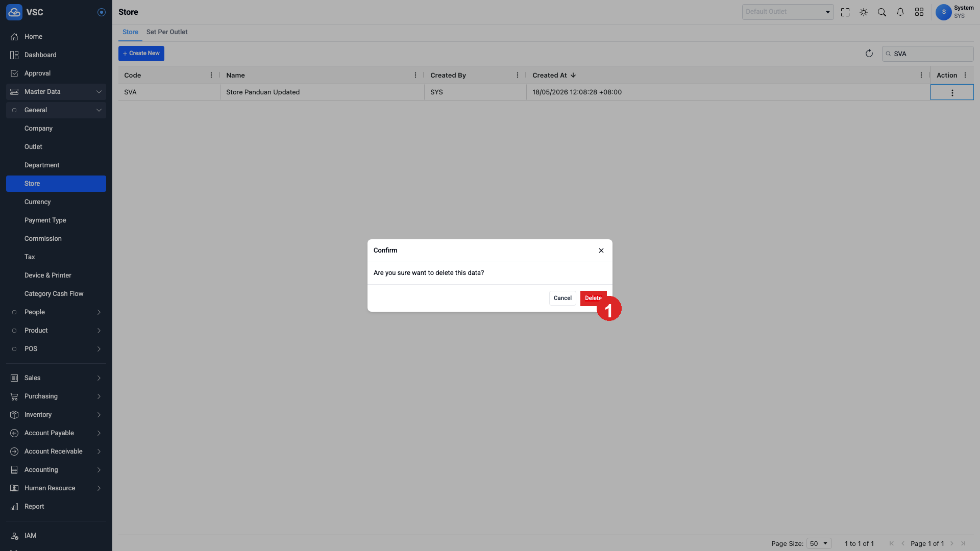Click the SYS created-by cell
The height and width of the screenshot is (551, 980).
(475, 92)
